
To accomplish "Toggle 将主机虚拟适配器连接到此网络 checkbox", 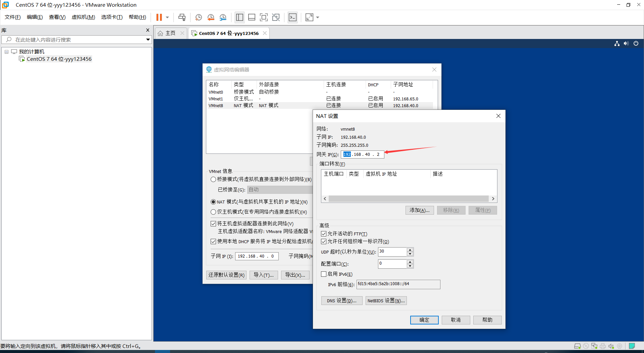I will (213, 224).
